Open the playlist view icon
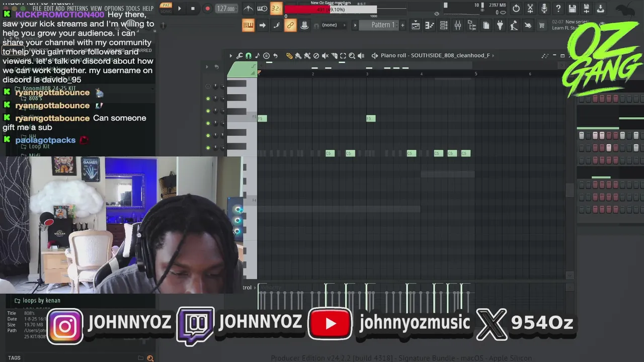Image resolution: width=644 pixels, height=362 pixels. tap(416, 26)
